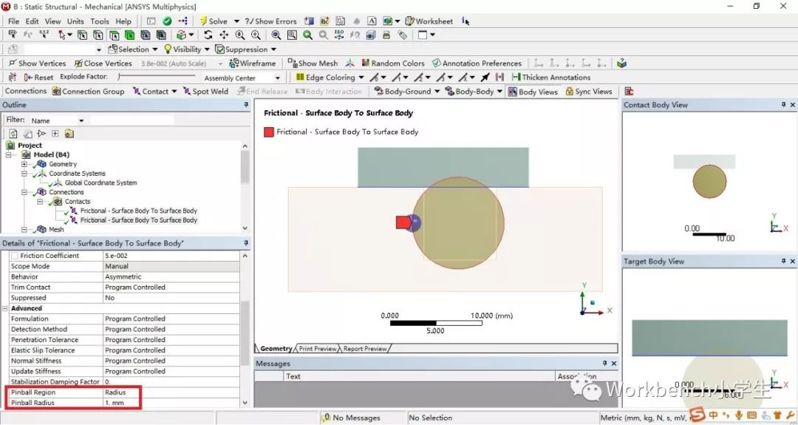The height and width of the screenshot is (425, 798).
Task: Toggle Show Mesh
Action: point(312,63)
